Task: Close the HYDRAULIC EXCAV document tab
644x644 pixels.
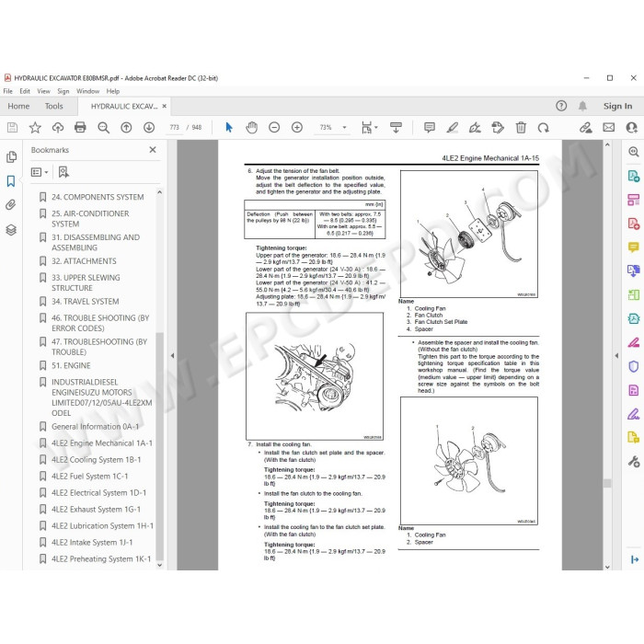Action: [x=165, y=106]
